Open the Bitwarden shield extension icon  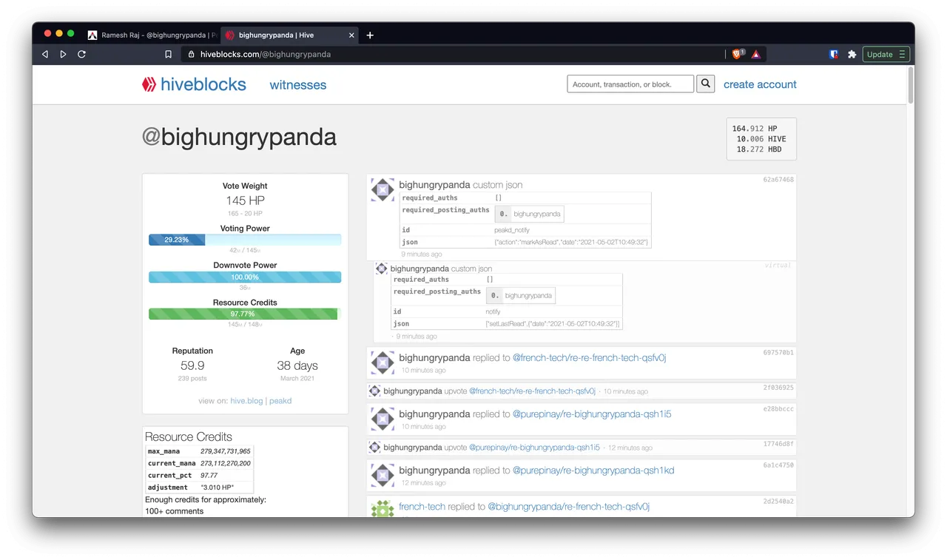[x=833, y=54]
